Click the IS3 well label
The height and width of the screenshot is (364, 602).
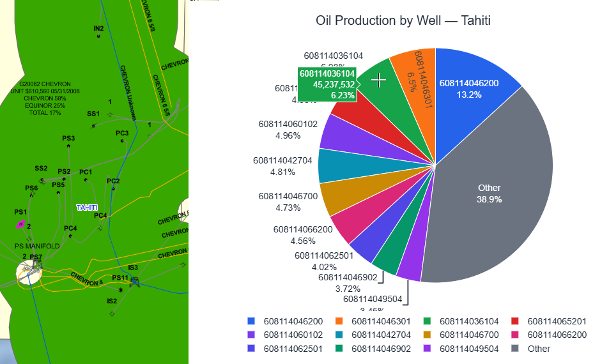coord(133,268)
